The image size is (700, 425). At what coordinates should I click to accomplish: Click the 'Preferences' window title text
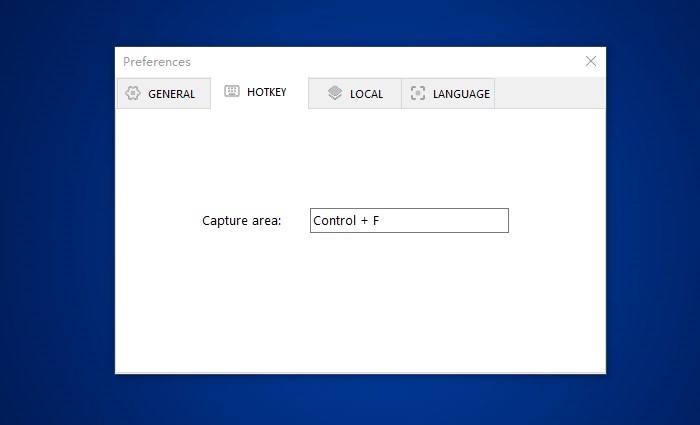click(x=157, y=62)
